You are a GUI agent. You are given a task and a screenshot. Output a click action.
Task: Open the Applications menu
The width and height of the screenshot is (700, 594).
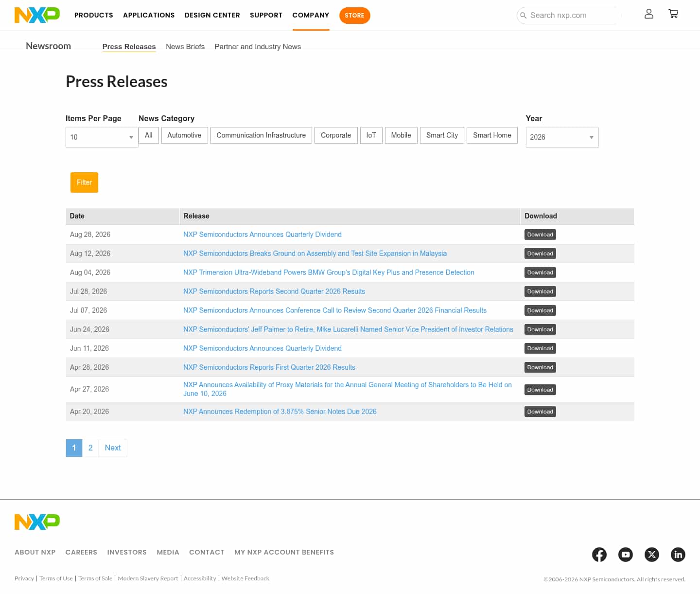(x=149, y=15)
